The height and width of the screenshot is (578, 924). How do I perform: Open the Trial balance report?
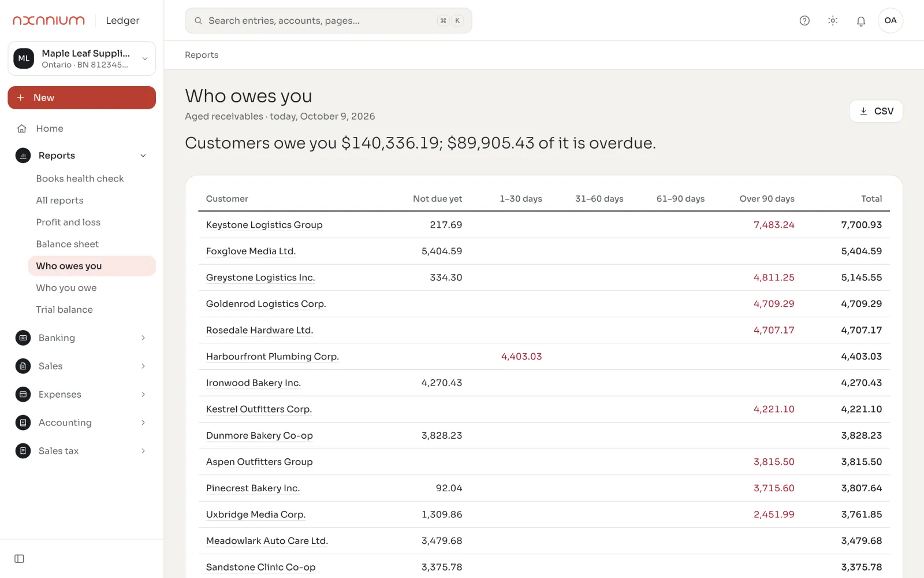(64, 310)
